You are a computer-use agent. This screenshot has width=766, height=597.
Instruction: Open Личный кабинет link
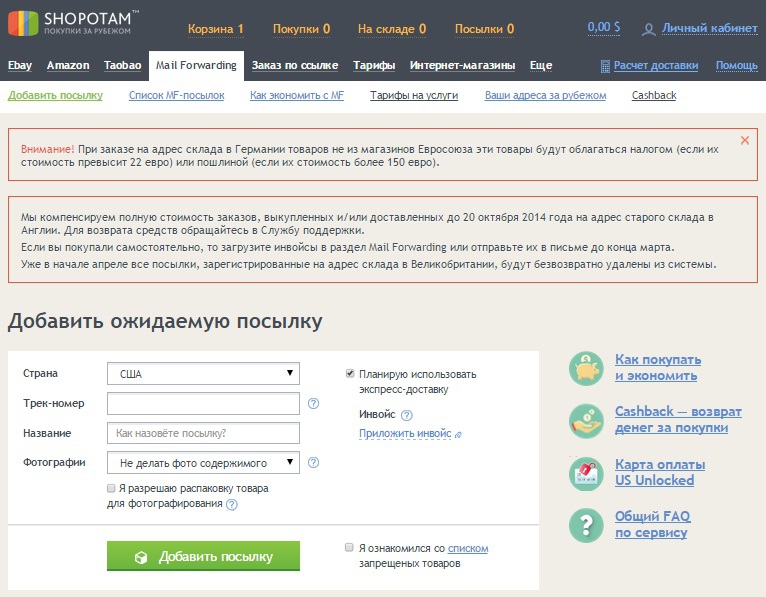coord(709,28)
